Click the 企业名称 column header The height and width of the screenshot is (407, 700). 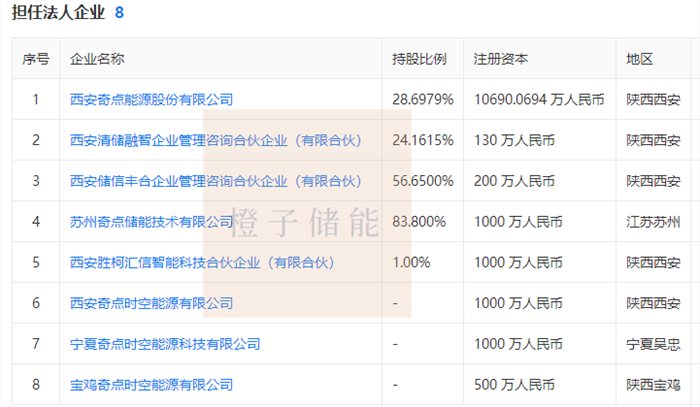(97, 59)
